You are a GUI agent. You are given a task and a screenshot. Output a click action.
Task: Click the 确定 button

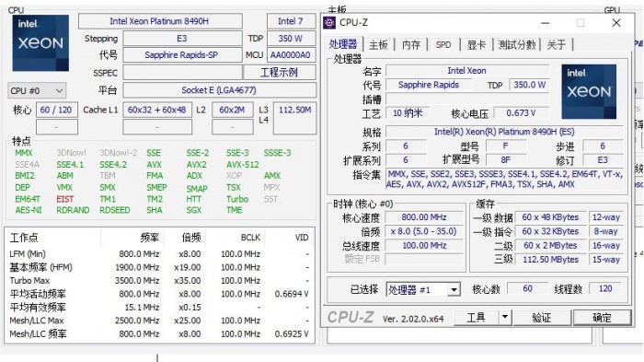(602, 317)
